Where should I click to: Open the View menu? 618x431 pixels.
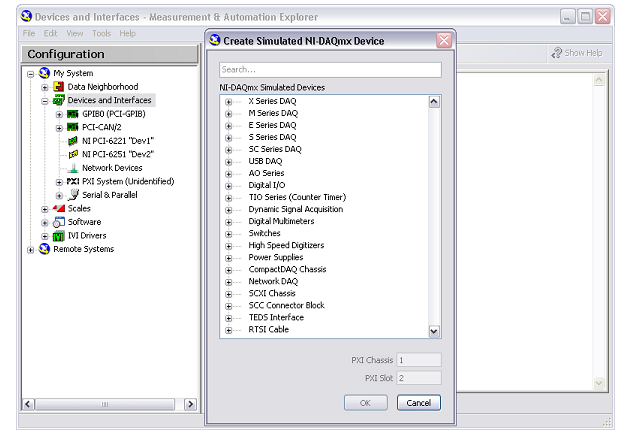[x=74, y=33]
